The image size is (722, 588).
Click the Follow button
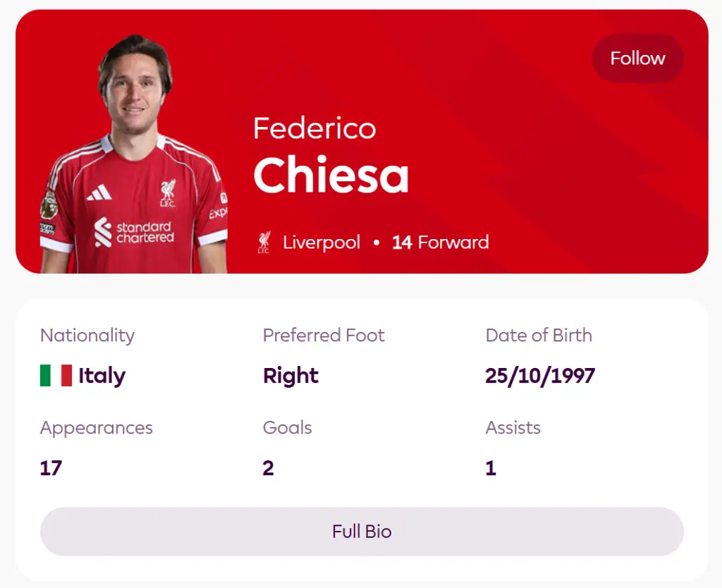pyautogui.click(x=637, y=59)
